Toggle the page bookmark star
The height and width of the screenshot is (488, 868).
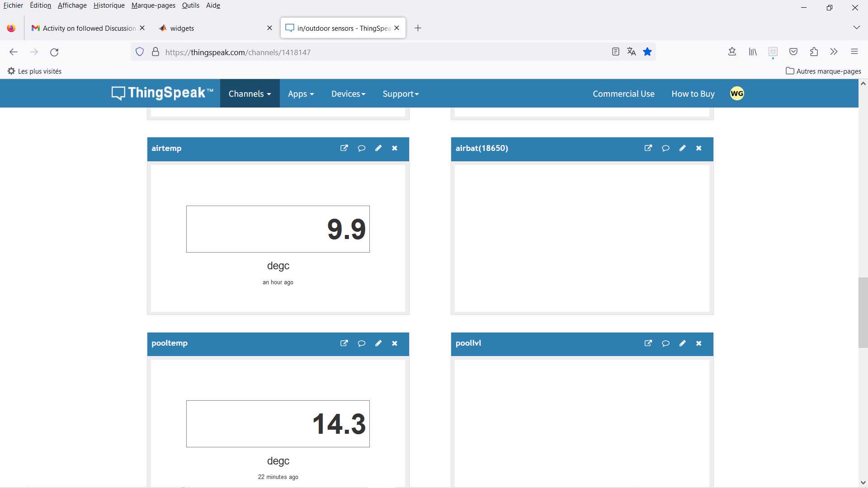[647, 52]
